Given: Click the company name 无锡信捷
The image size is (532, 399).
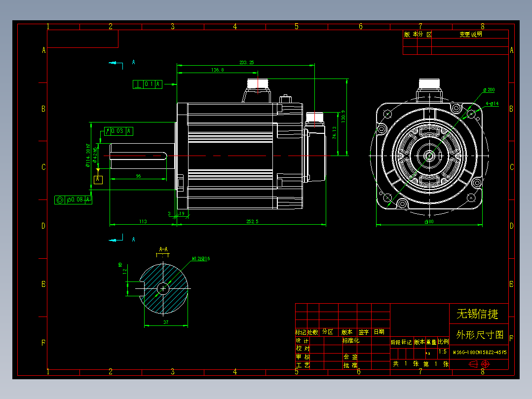Looking at the screenshot, I should (x=477, y=314).
